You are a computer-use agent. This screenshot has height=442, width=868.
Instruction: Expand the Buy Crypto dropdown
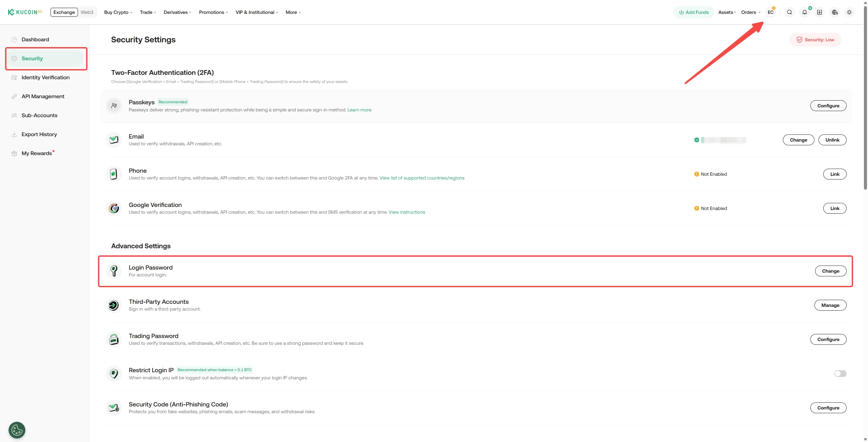click(118, 12)
